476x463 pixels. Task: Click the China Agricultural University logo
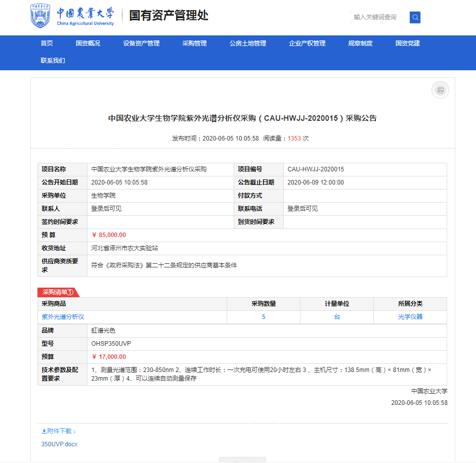(72, 17)
